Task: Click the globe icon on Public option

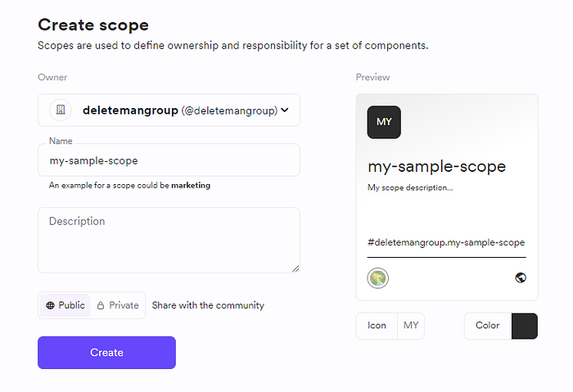Action: (51, 305)
